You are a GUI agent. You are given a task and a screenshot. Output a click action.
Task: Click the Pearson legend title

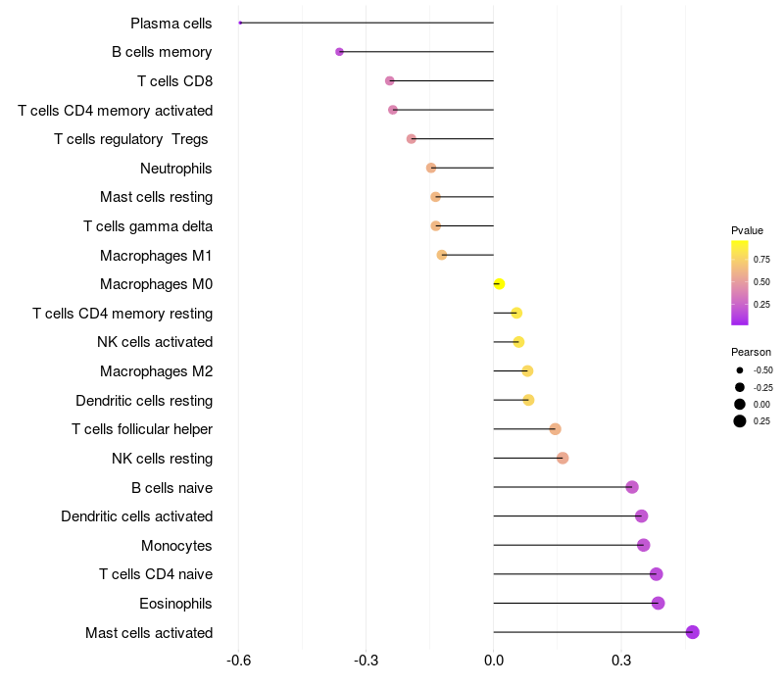click(x=751, y=352)
